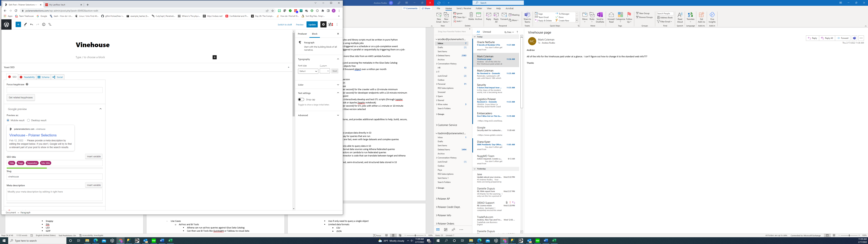Open Viva Insights in Outlook ribbon

[712, 17]
